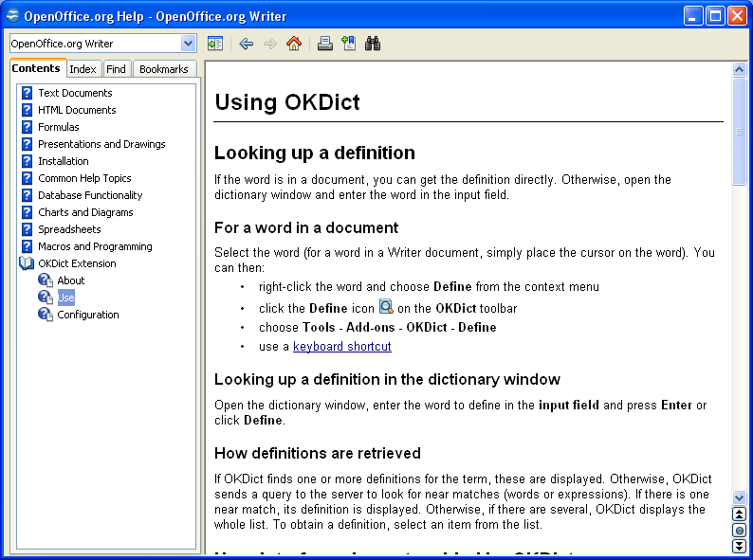Switch to the Index tab
The image size is (753, 560).
pos(83,69)
